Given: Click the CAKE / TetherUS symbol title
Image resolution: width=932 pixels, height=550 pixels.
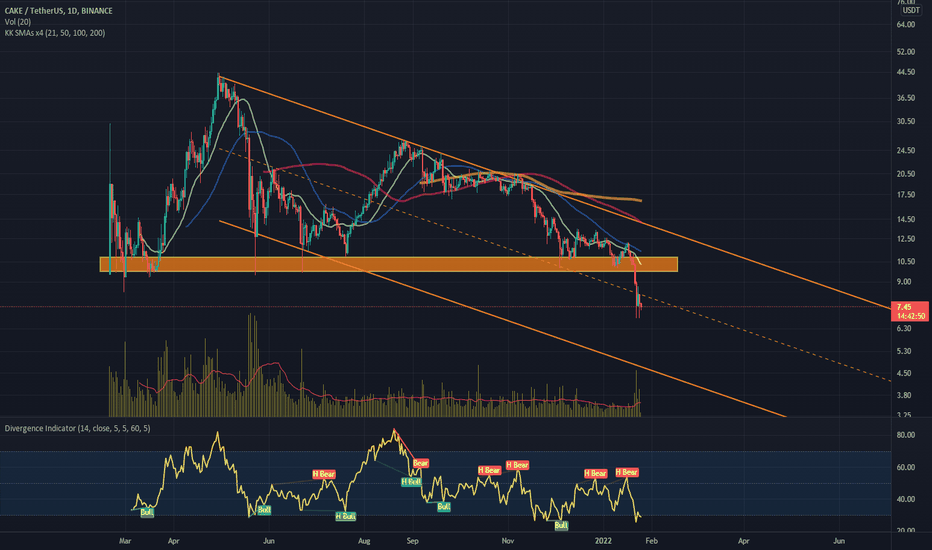Looking at the screenshot, I should tap(58, 11).
